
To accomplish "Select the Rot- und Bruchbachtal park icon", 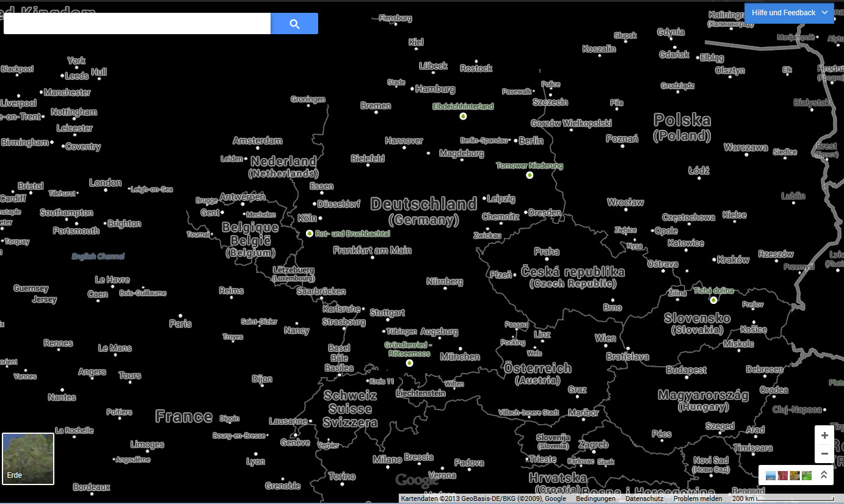I will 310,234.
